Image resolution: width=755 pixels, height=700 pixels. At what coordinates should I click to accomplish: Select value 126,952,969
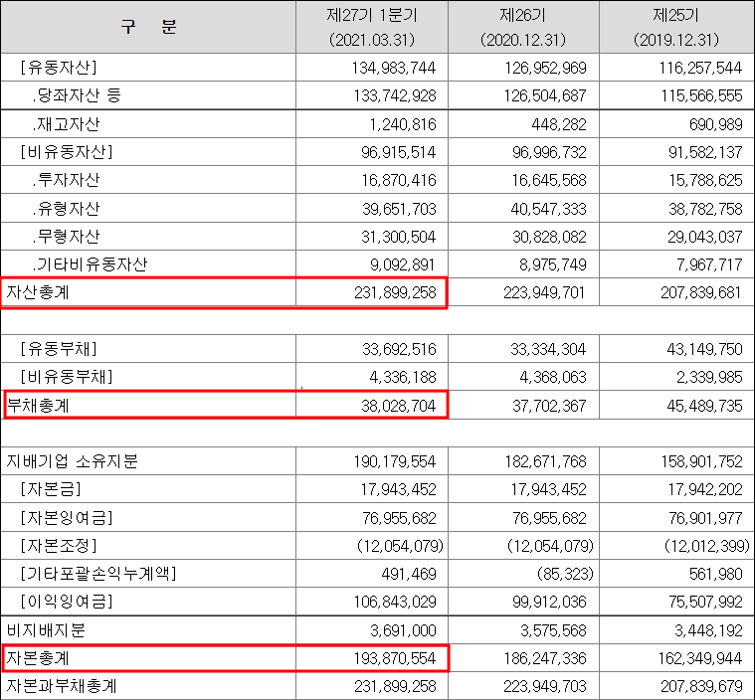point(545,68)
